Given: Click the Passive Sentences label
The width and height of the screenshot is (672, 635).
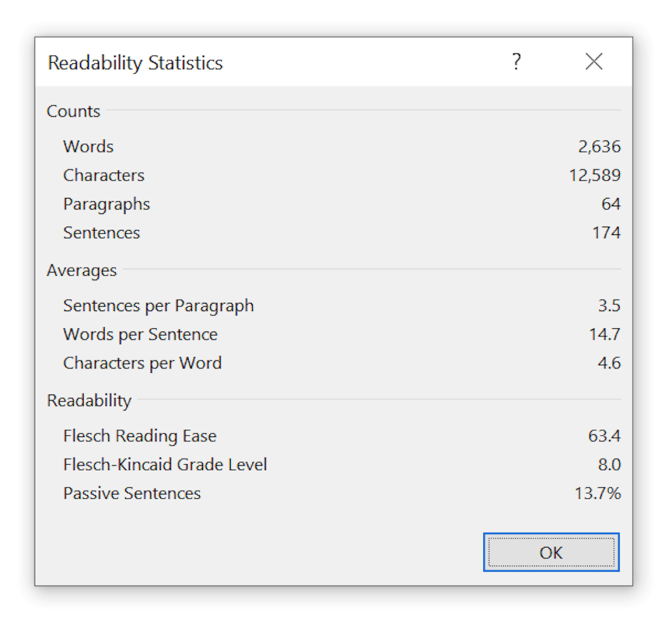Looking at the screenshot, I should pos(132,493).
